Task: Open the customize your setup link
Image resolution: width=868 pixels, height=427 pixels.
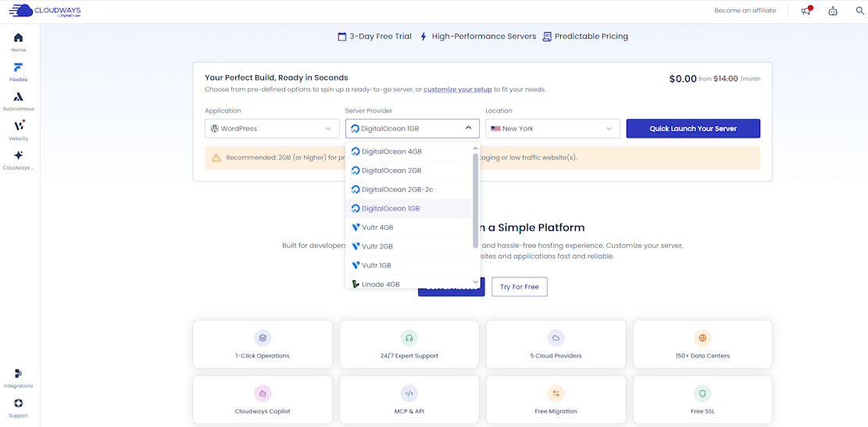Action: (x=458, y=89)
